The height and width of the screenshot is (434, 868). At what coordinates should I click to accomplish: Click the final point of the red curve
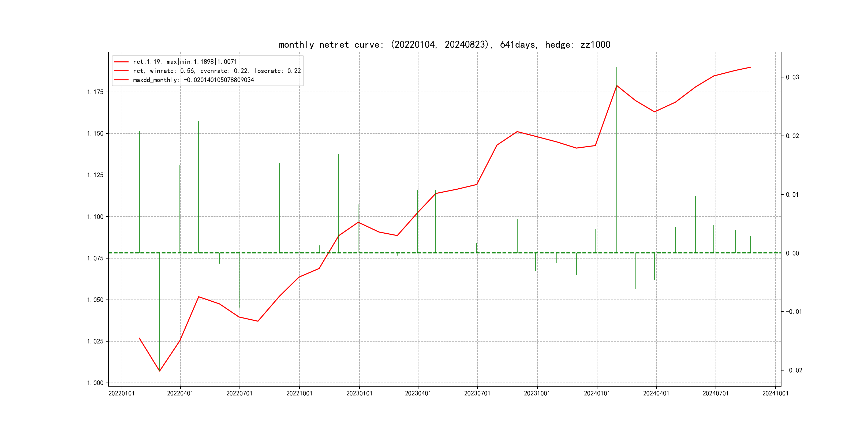[x=750, y=68]
